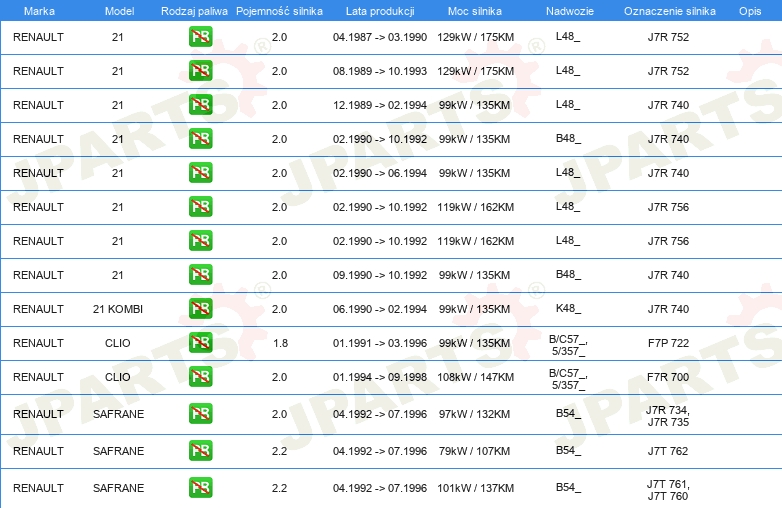Image resolution: width=782 pixels, height=508 pixels.
Task: Click fuel icon in the 02.1990 -> 06.1994 row
Action: pos(200,172)
